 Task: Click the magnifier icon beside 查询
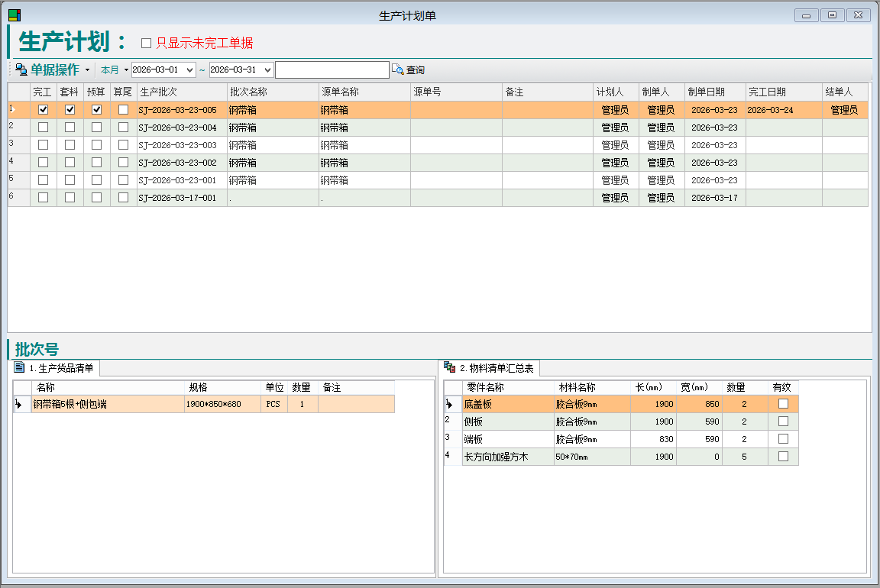pyautogui.click(x=397, y=69)
